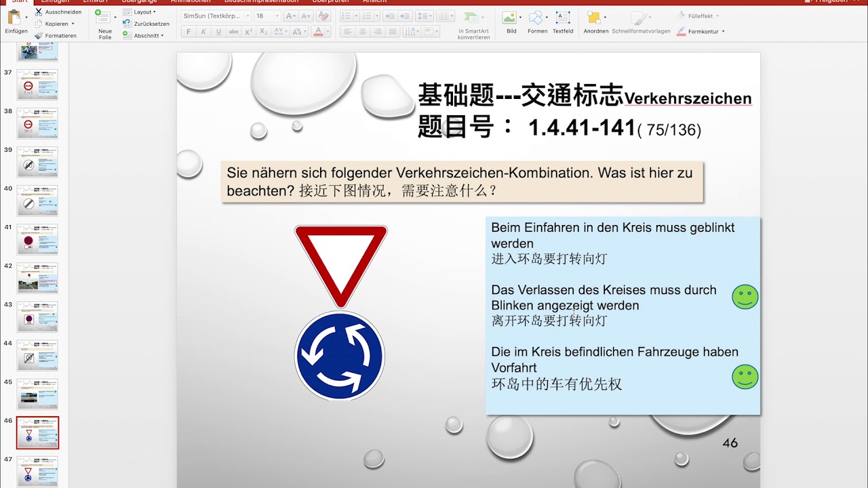The image size is (868, 488).
Task: Apply a bulleted list
Action: 348,16
